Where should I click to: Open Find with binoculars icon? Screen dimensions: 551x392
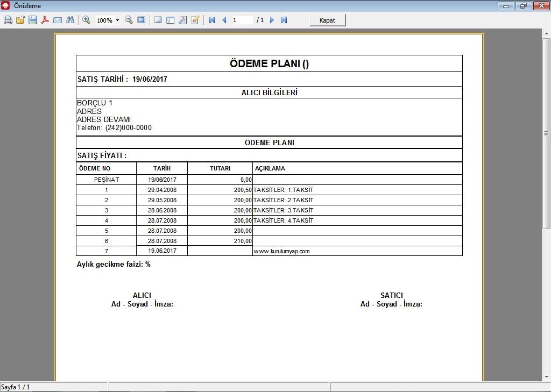[x=70, y=20]
